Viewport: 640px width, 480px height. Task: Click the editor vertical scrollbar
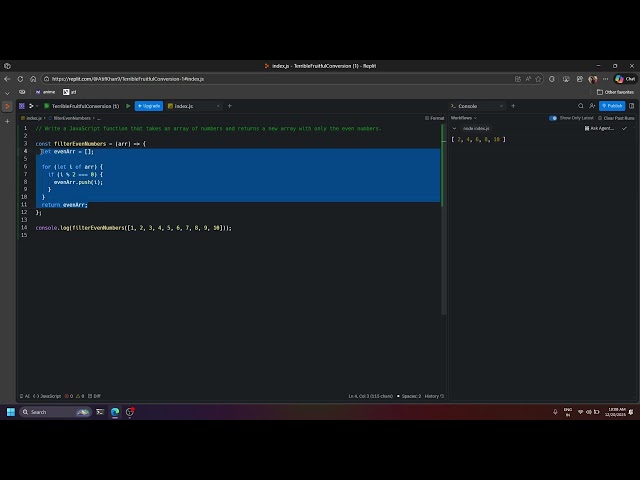(443, 220)
